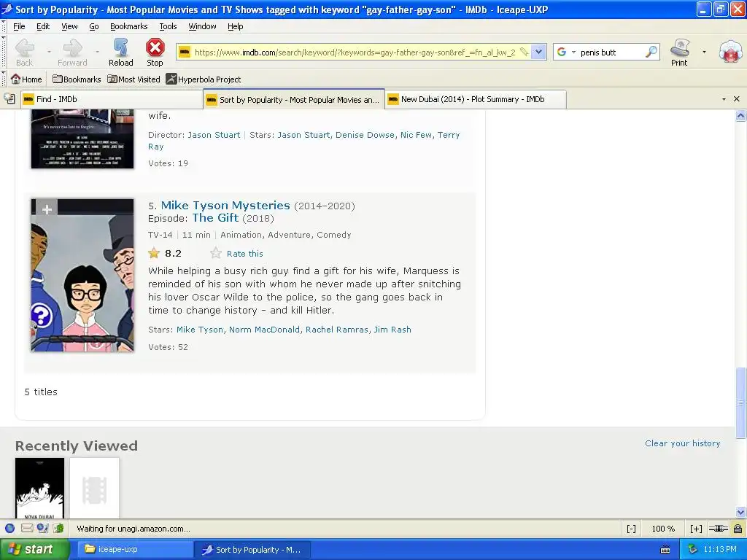
Task: Open the placeholder film recently viewed thumbnail
Action: (94, 488)
